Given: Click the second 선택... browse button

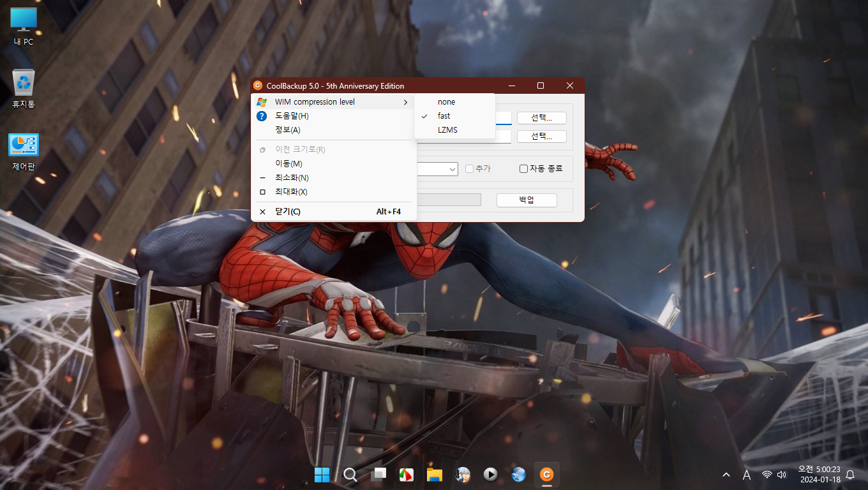Looking at the screenshot, I should coord(542,137).
